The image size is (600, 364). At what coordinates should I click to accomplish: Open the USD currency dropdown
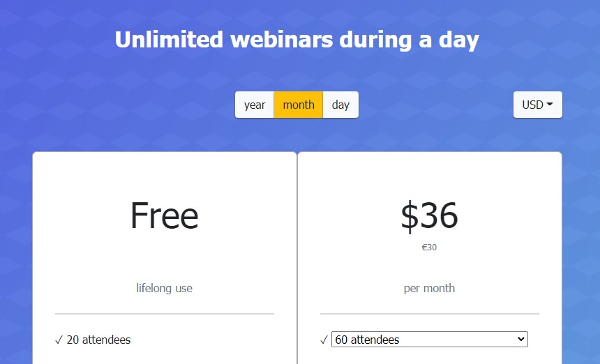[x=538, y=105]
